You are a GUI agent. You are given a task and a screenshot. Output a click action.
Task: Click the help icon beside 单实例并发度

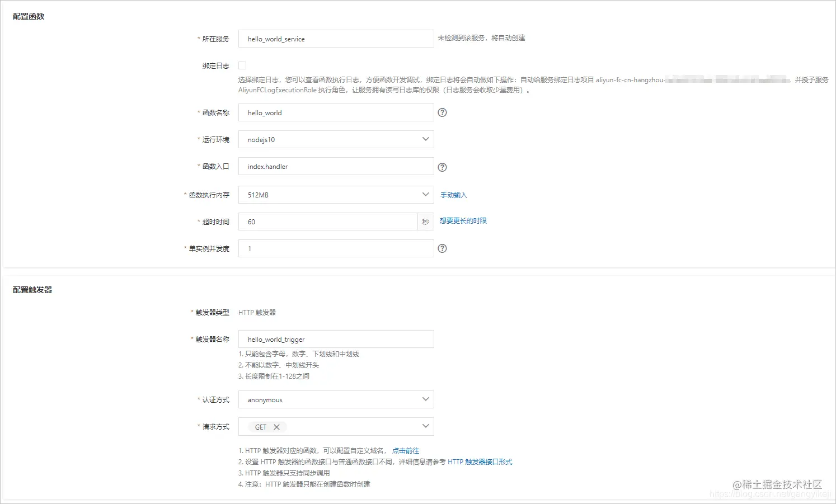click(x=442, y=248)
